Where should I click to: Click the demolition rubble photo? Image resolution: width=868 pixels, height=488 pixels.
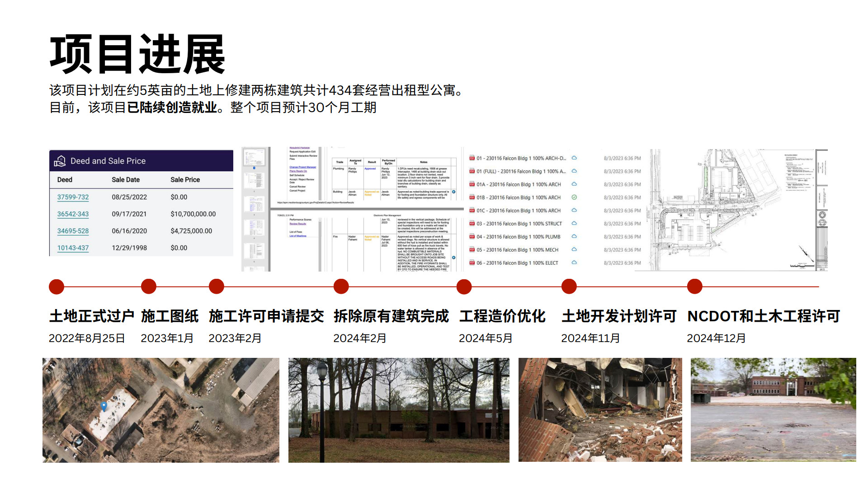[600, 410]
